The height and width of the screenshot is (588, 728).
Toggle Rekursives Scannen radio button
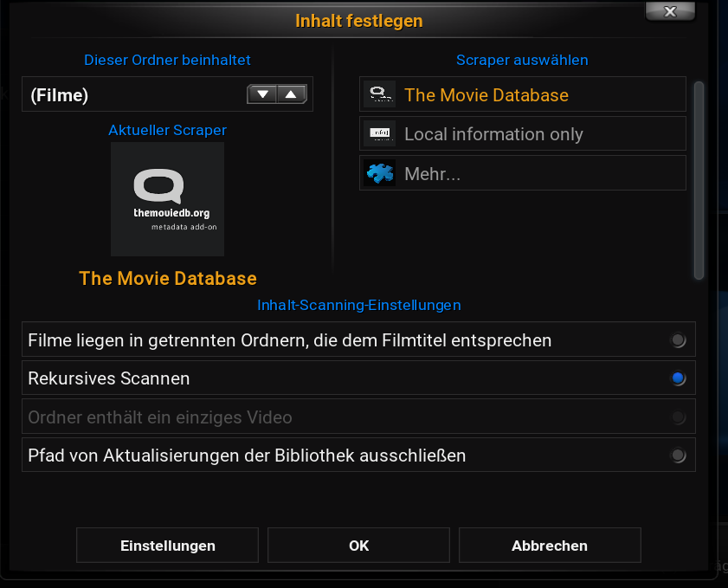click(x=678, y=378)
